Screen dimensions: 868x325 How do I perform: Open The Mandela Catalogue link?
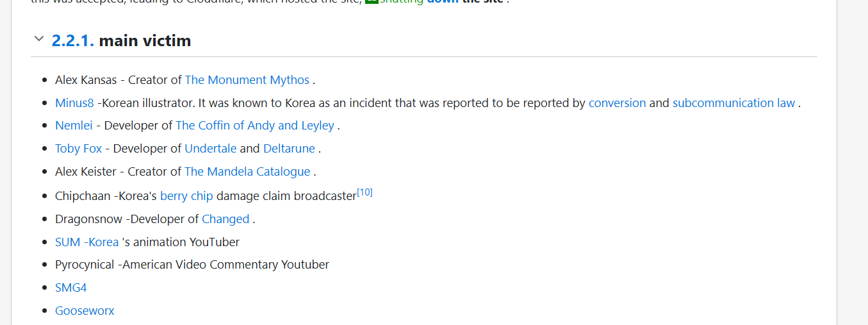click(247, 172)
